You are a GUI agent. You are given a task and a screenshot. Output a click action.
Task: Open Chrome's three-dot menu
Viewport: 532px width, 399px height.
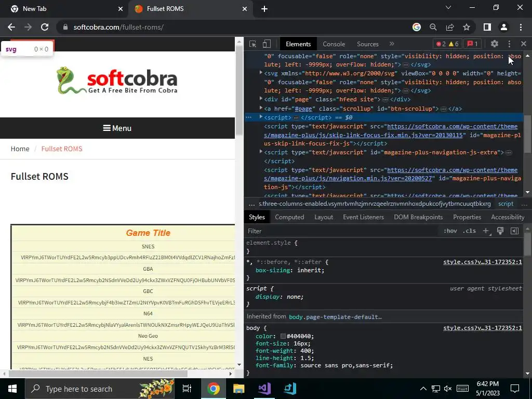pyautogui.click(x=521, y=27)
